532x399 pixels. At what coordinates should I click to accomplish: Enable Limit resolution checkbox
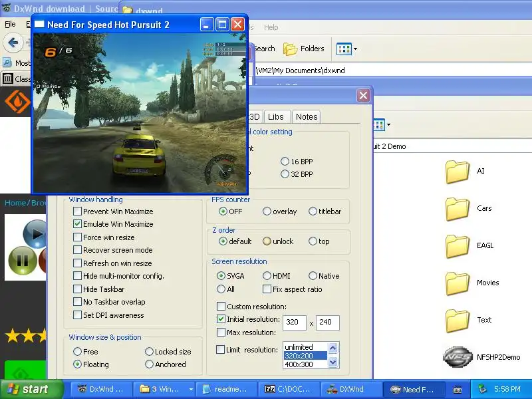220,350
